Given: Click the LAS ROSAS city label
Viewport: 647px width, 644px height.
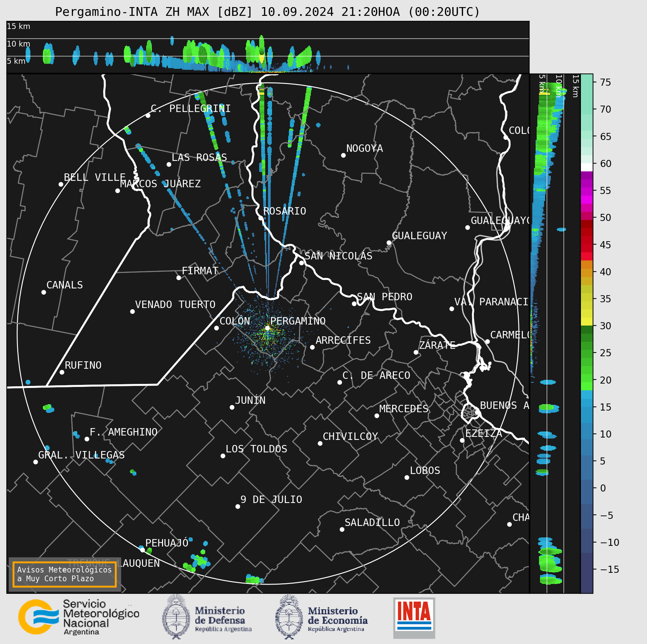Looking at the screenshot, I should click(x=199, y=158).
